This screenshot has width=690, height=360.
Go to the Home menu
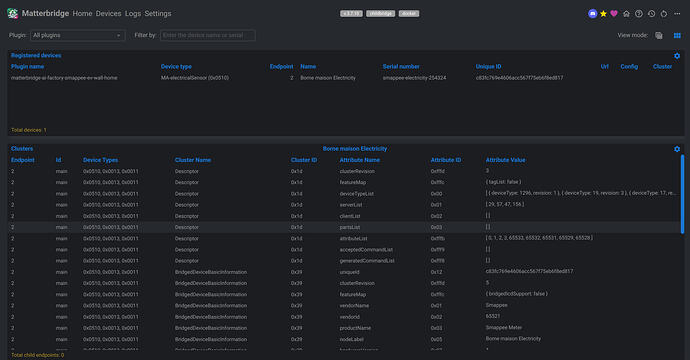pos(82,14)
